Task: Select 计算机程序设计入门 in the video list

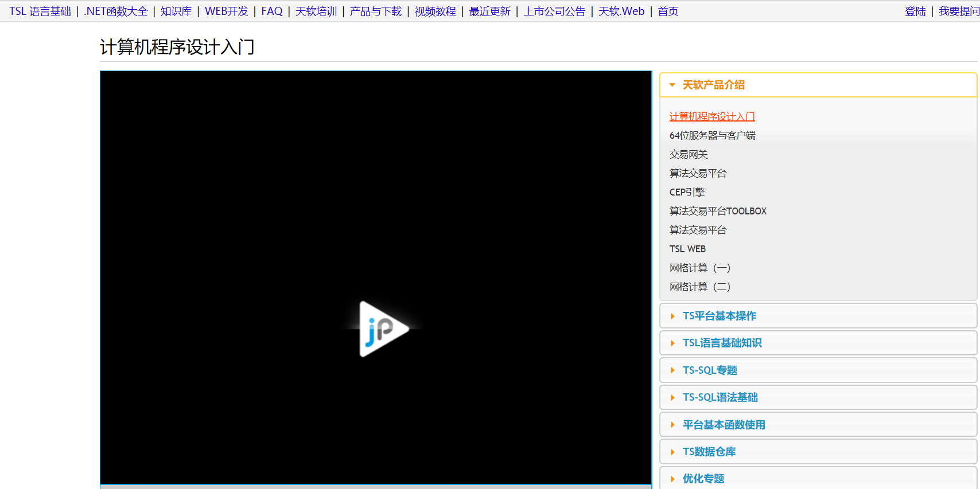Action: tap(712, 116)
